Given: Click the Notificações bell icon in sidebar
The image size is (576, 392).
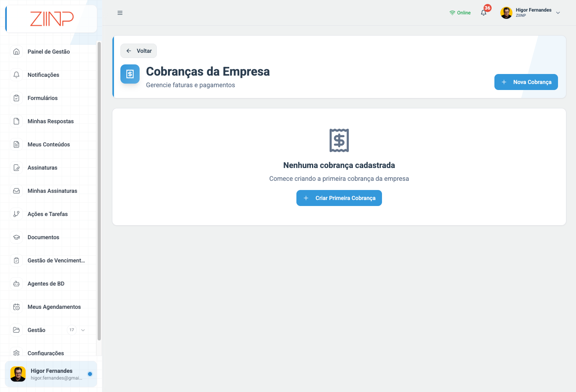Looking at the screenshot, I should pos(16,75).
